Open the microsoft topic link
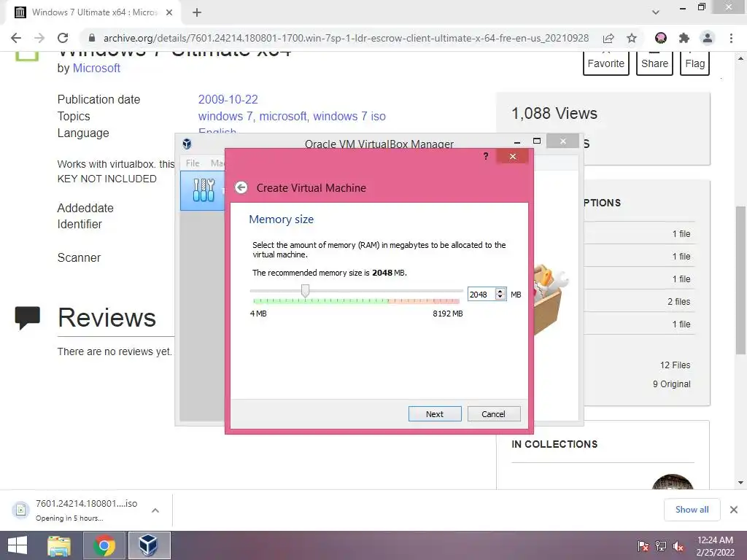Screen dimensions: 747x560 tap(283, 116)
